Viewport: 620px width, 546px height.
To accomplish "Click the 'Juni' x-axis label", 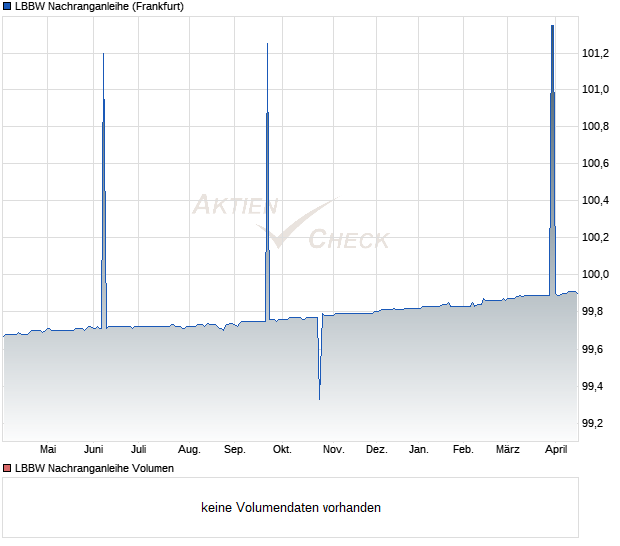I will pyautogui.click(x=94, y=450).
